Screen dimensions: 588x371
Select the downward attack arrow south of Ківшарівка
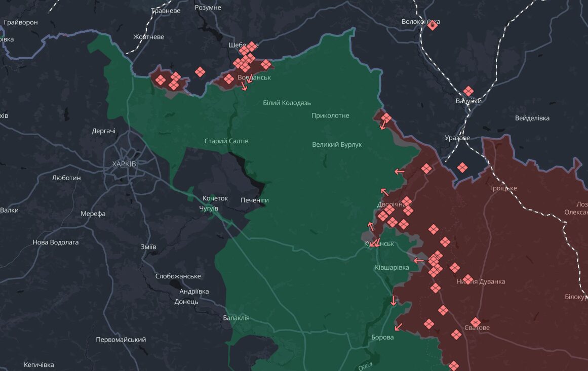(x=394, y=301)
